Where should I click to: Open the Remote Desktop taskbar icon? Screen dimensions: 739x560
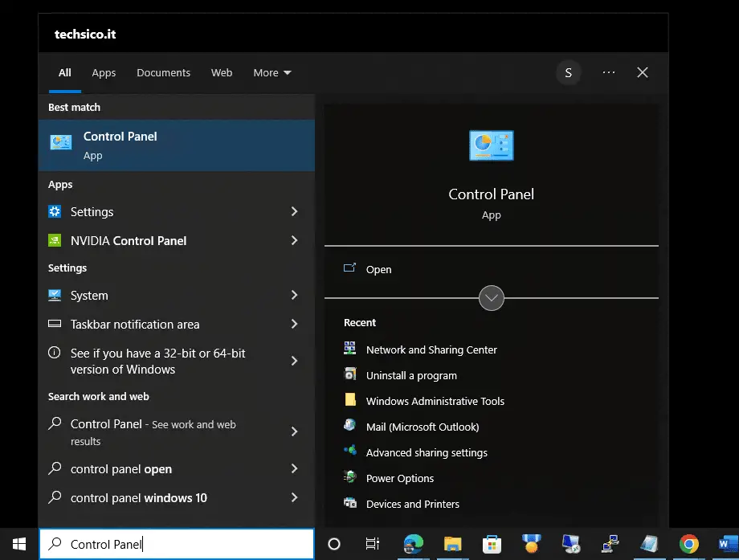pyautogui.click(x=571, y=544)
